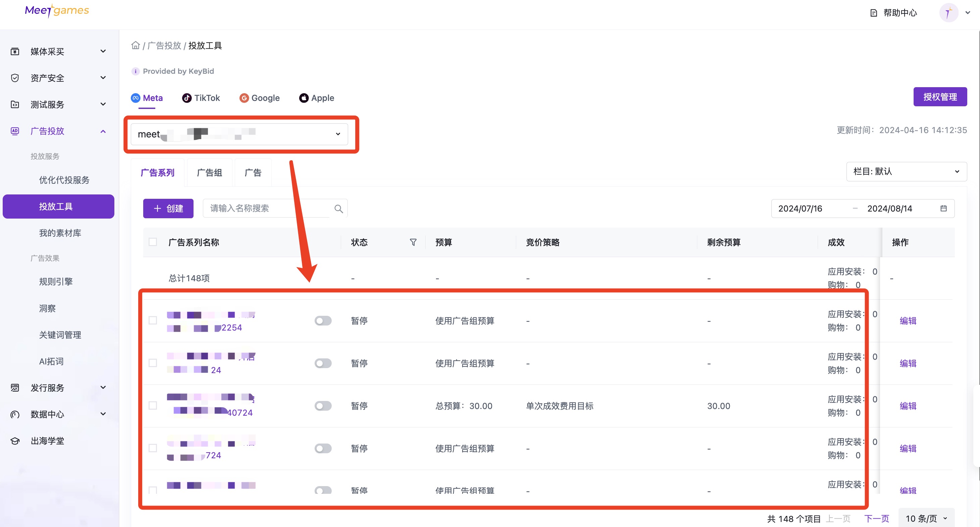Check the campaign row ending 2254
Screen dimensions: 980x527
[153, 320]
